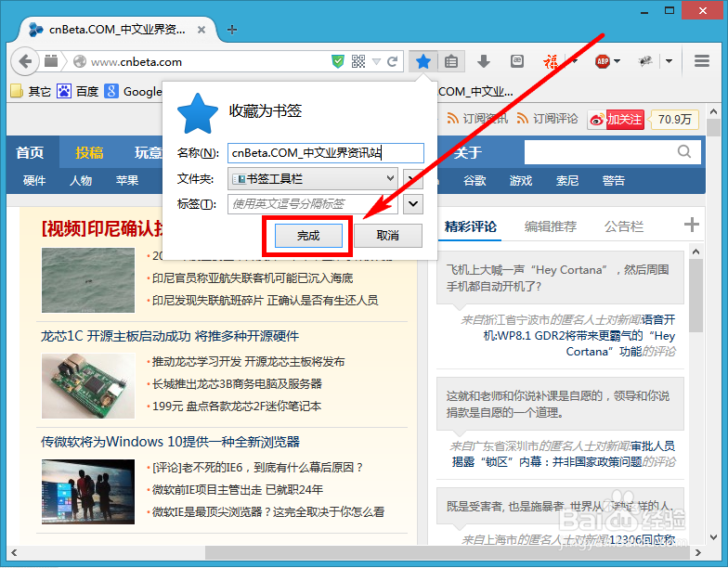728x568 pixels.
Task: Open the 文件夹 书签工具栏 dropdown
Action: (313, 178)
